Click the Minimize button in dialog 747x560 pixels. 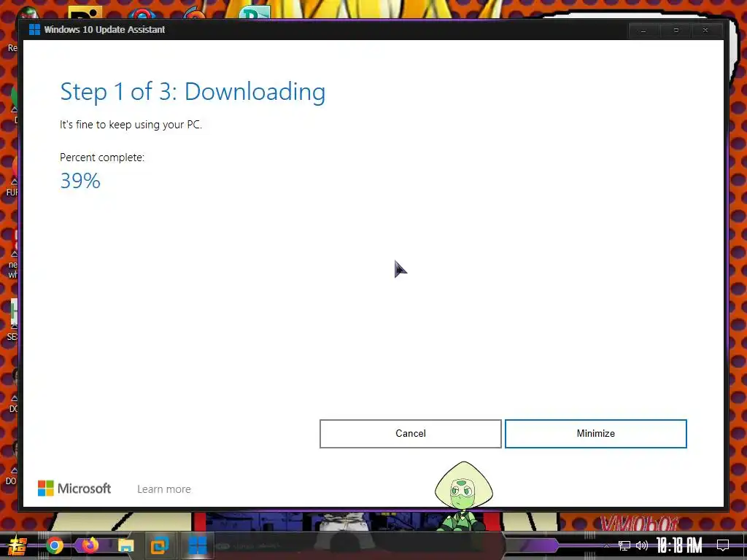595,433
